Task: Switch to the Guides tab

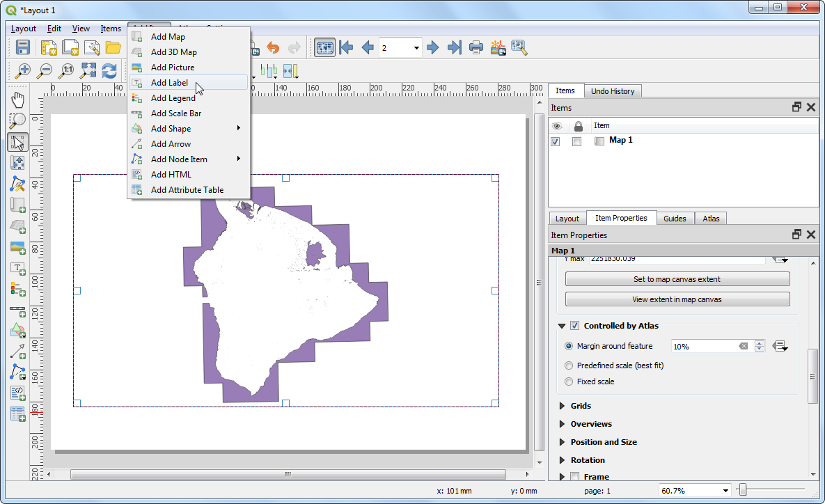Action: [x=674, y=219]
